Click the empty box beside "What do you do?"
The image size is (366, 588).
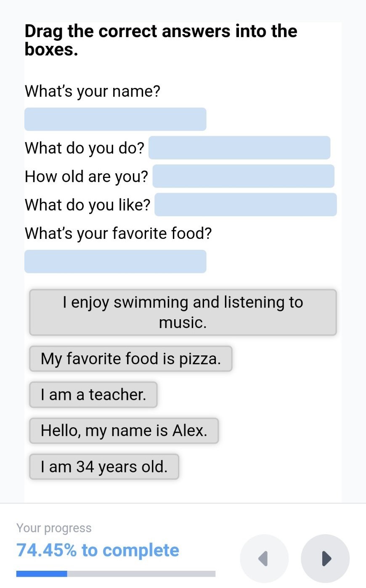(239, 148)
